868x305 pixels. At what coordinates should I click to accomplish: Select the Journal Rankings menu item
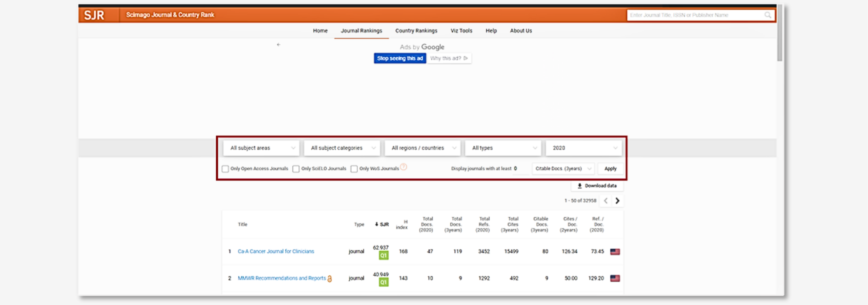pos(361,31)
